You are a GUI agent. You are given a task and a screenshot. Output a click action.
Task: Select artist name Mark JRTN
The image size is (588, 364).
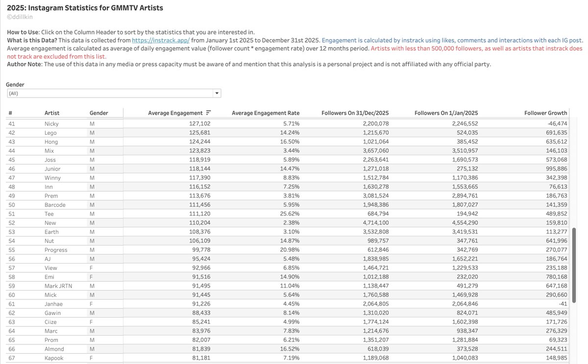58,286
